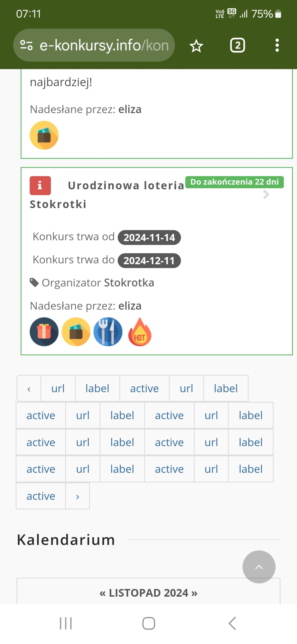Image resolution: width=297 pixels, height=644 pixels.
Task: Tap the gift box category icon
Action: coord(44,332)
